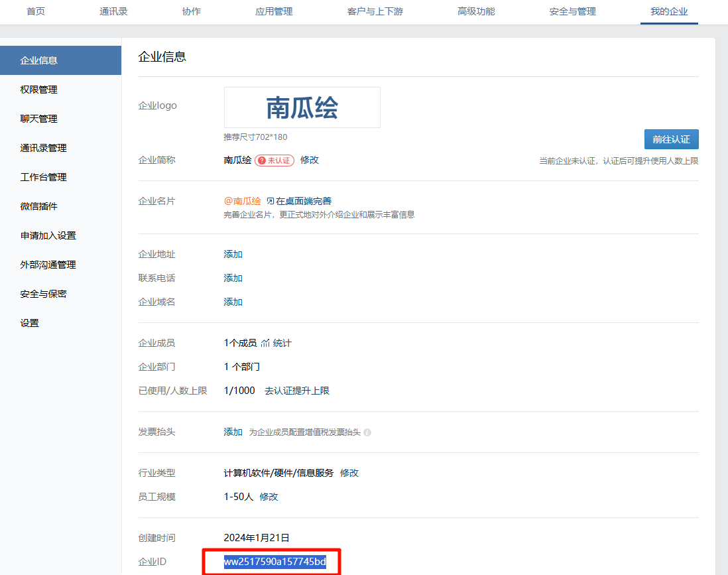The height and width of the screenshot is (575, 728).
Task: Open 聊天管理 in the sidebar
Action: (38, 119)
